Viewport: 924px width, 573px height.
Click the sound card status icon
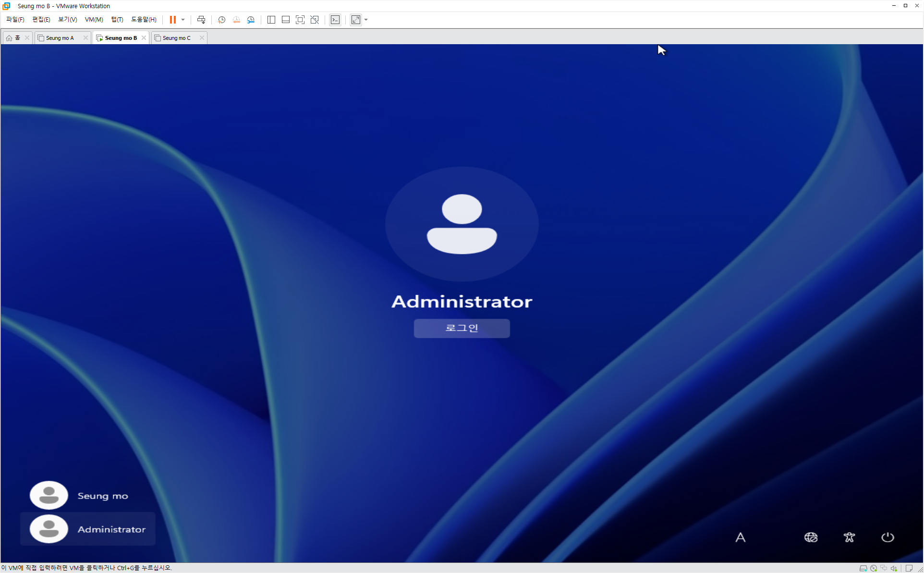point(894,568)
